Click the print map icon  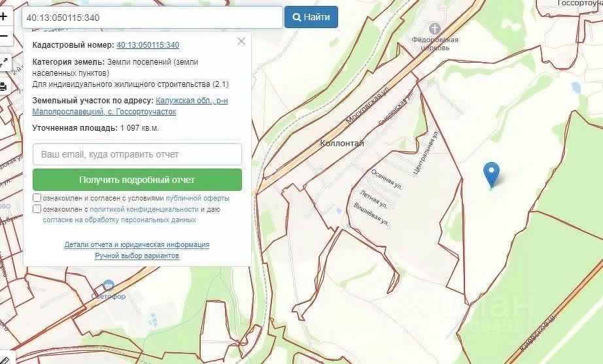(x=4, y=87)
